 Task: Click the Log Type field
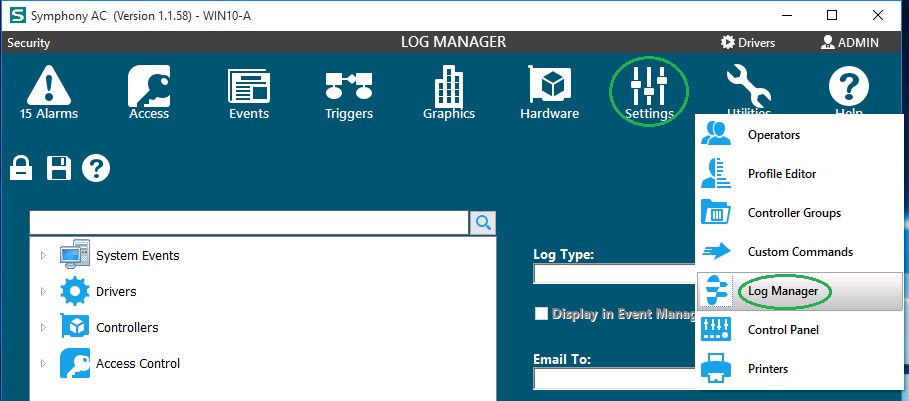(615, 274)
